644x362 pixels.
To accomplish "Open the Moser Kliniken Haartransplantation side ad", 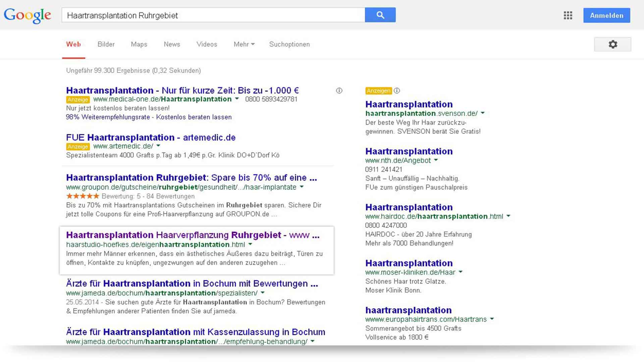I will [x=409, y=263].
